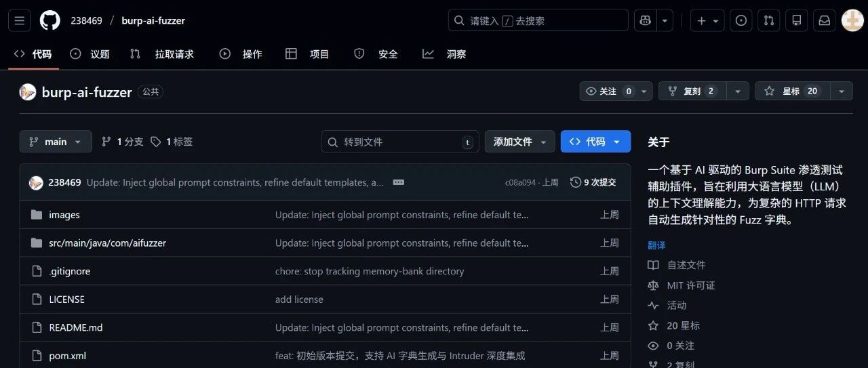The height and width of the screenshot is (368, 868).
Task: Open the MIT 许可证 license link
Action: [682, 285]
